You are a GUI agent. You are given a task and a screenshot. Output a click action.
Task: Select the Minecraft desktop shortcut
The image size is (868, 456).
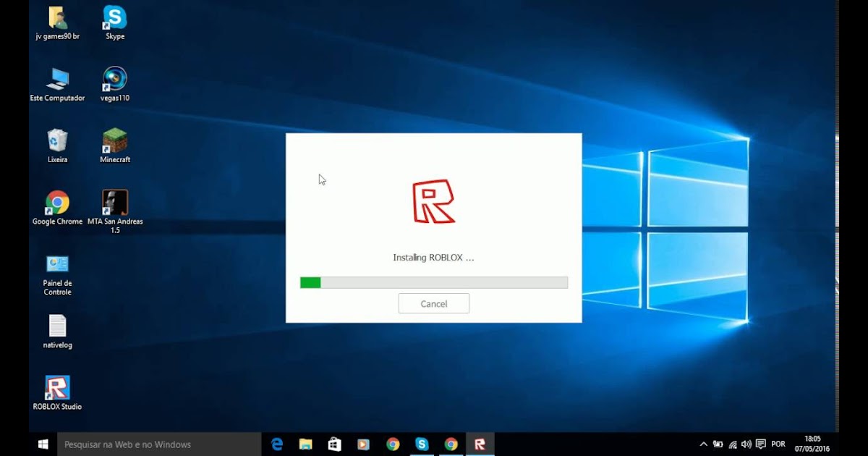(115, 146)
